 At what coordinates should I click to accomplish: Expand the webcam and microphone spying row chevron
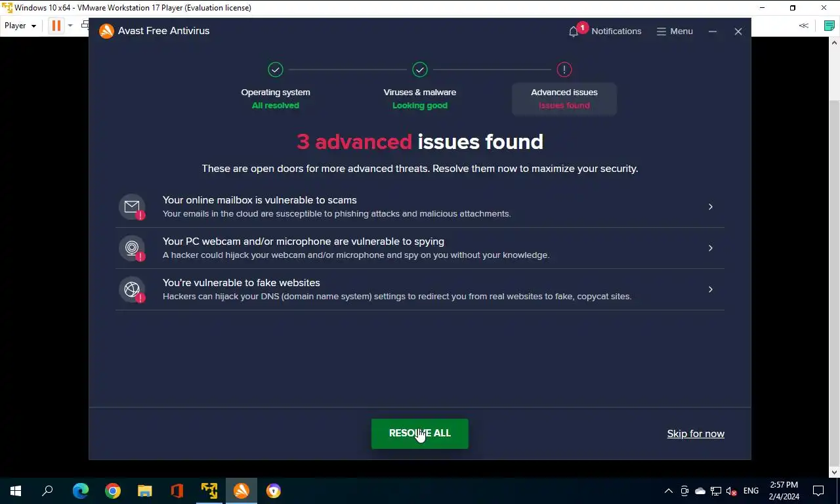(710, 248)
